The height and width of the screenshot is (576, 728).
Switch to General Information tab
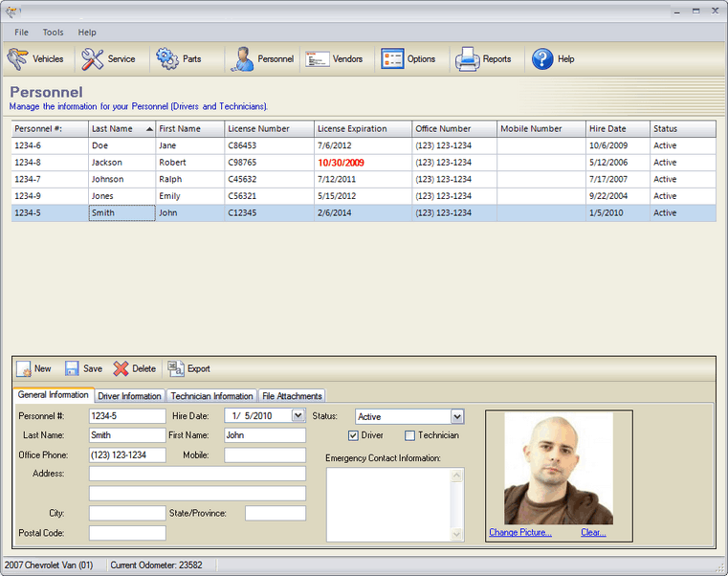tap(53, 395)
